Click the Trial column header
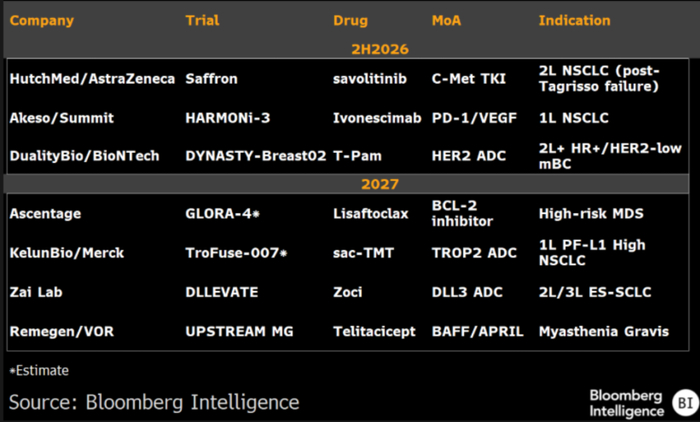 202,21
